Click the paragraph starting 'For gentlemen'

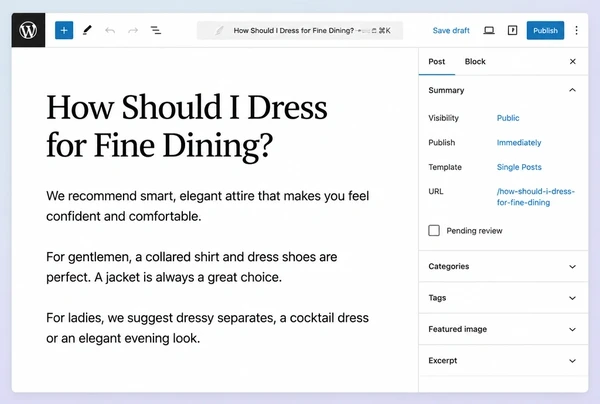[x=191, y=267]
